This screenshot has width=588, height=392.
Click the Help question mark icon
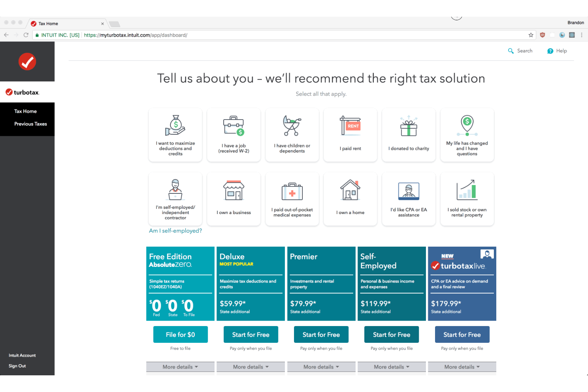(x=550, y=51)
